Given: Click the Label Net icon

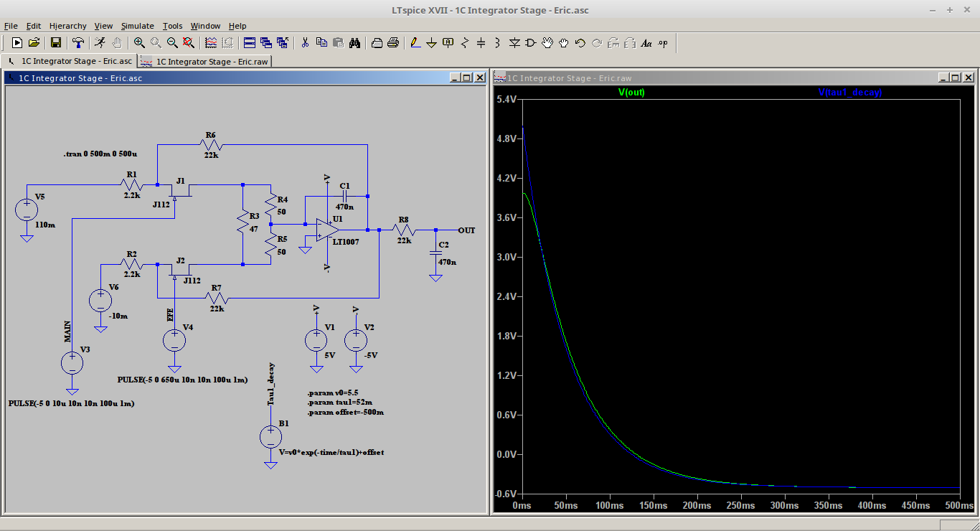Looking at the screenshot, I should (x=448, y=43).
